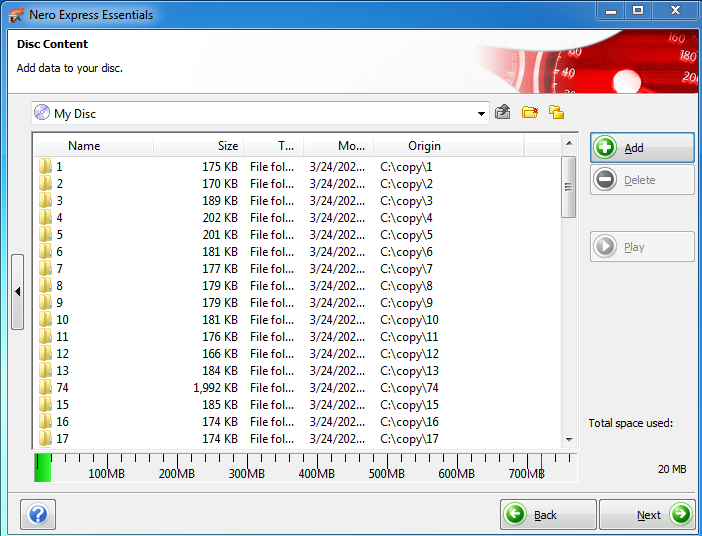Select the folder icon of row 6
702x536 pixels.
(45, 252)
